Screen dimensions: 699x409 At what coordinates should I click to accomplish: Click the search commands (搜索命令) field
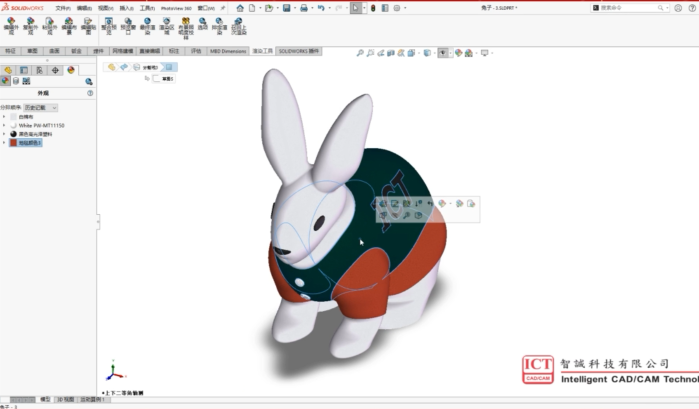point(629,8)
